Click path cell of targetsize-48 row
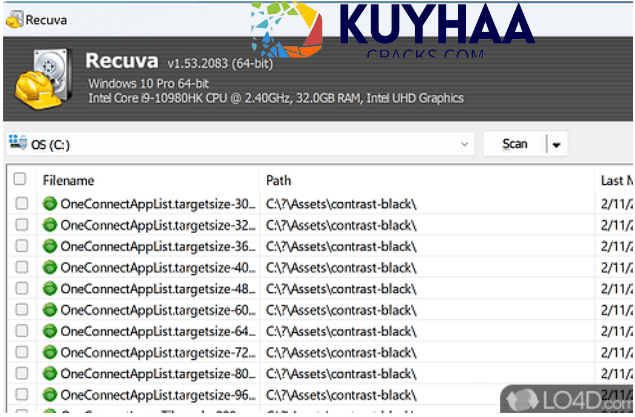Image resolution: width=635 pixels, height=417 pixels. [341, 289]
